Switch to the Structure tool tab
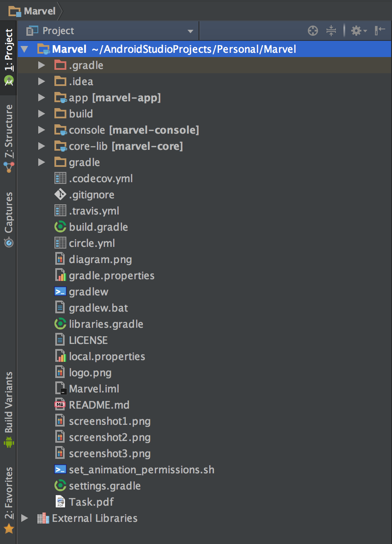Image resolution: width=392 pixels, height=544 pixels. (x=9, y=137)
